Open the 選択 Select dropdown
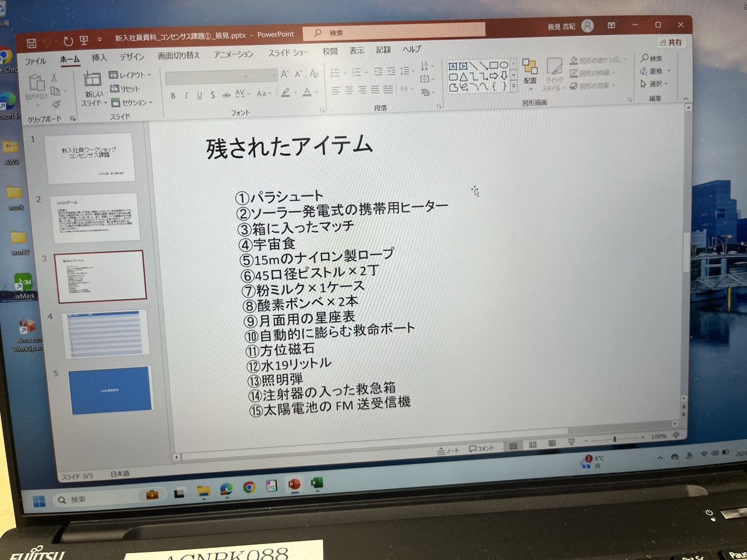This screenshot has height=560, width=747. tap(655, 83)
